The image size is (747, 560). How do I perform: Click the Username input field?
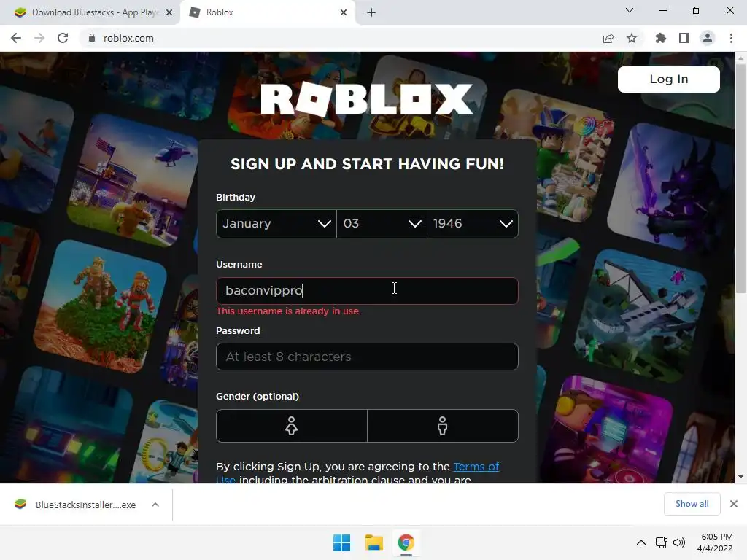tap(367, 290)
